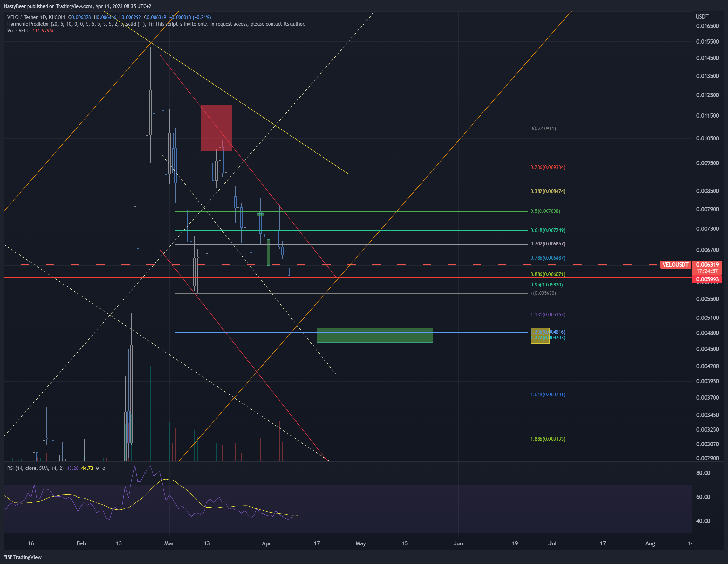
Task: Select the 0(0.010911) Fibonacci level label
Action: tap(543, 129)
